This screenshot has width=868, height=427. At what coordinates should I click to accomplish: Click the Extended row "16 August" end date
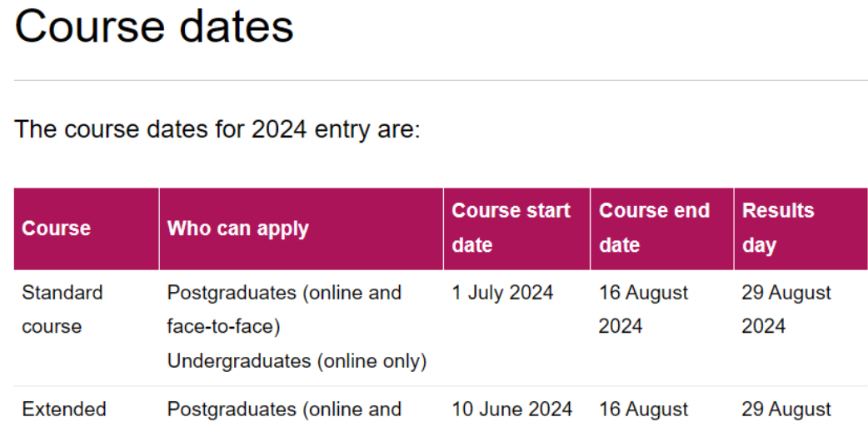(643, 409)
